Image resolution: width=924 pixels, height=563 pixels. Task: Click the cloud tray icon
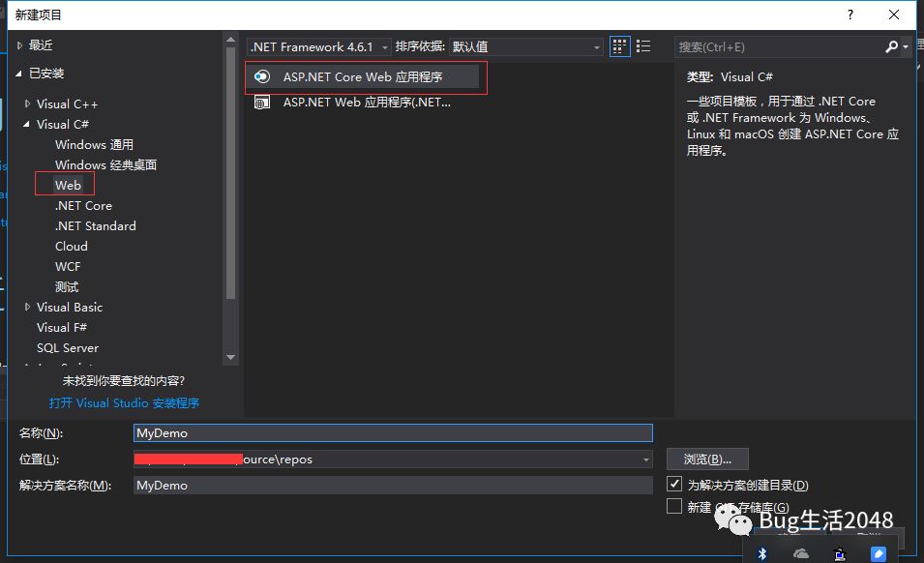(801, 553)
